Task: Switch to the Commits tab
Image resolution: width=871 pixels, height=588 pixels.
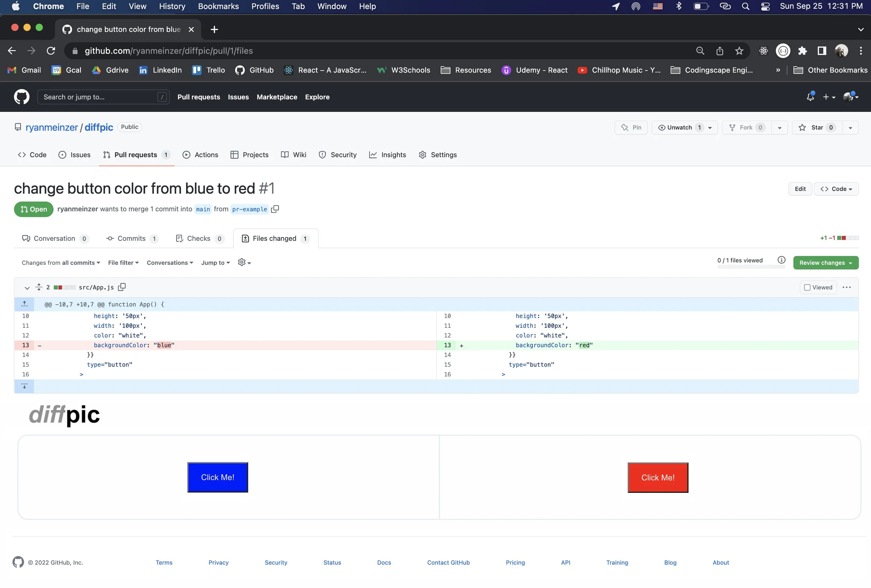Action: point(132,238)
